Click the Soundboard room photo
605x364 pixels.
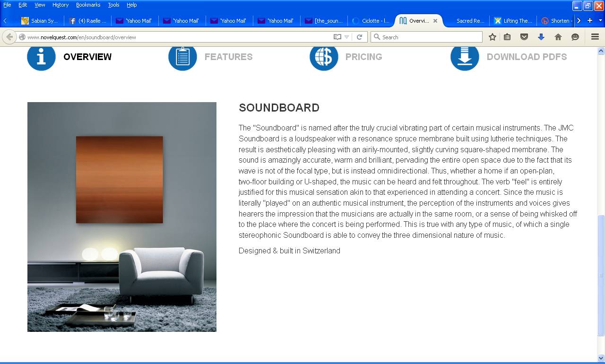pos(122,217)
